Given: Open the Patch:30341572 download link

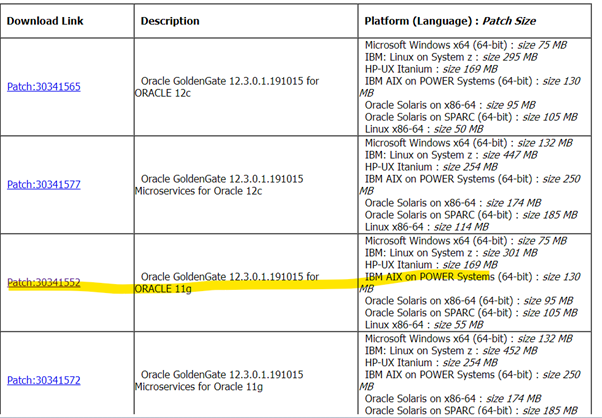Looking at the screenshot, I should click(43, 380).
